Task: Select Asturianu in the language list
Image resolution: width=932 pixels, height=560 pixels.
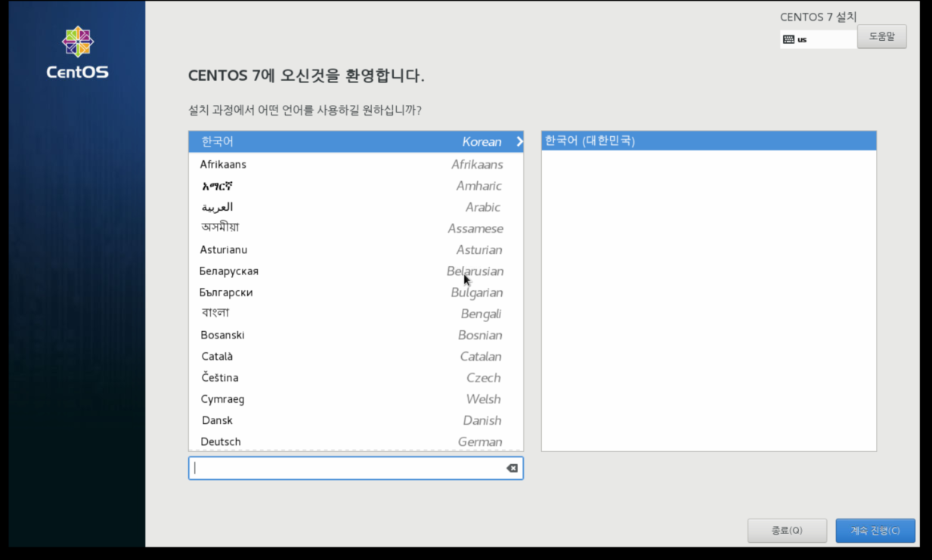Action: point(356,249)
